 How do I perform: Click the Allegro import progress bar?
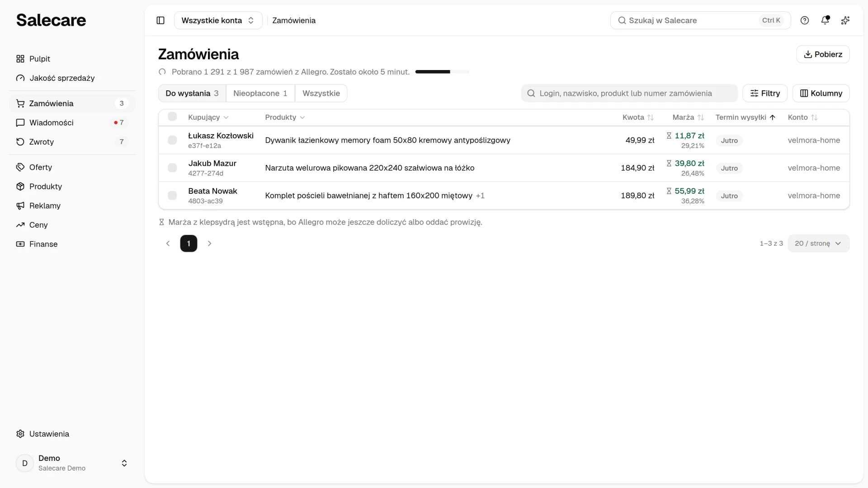(x=442, y=72)
